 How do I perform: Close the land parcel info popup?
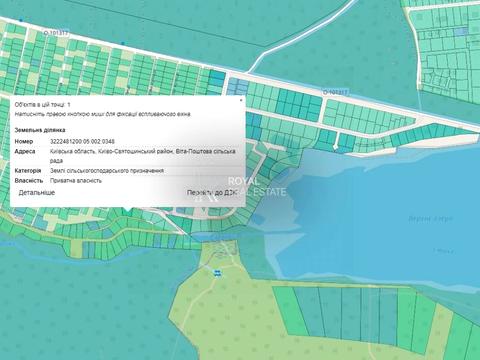click(241, 99)
